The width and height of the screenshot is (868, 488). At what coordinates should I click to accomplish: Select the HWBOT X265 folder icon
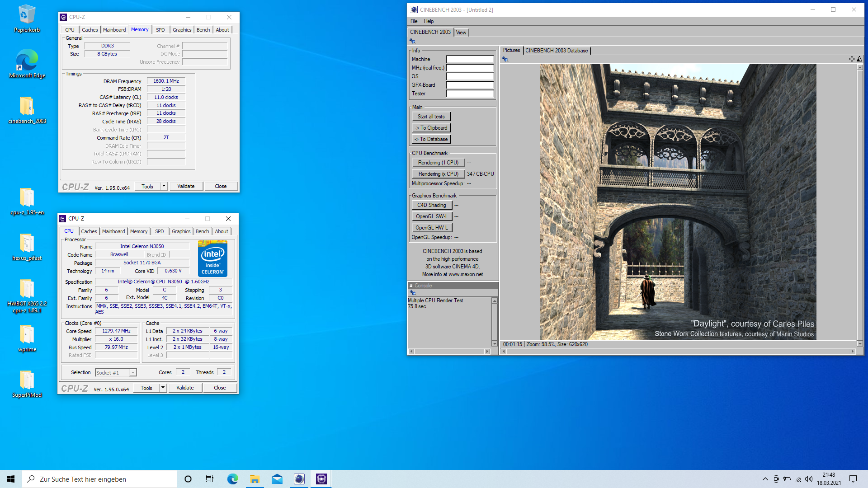(27, 295)
